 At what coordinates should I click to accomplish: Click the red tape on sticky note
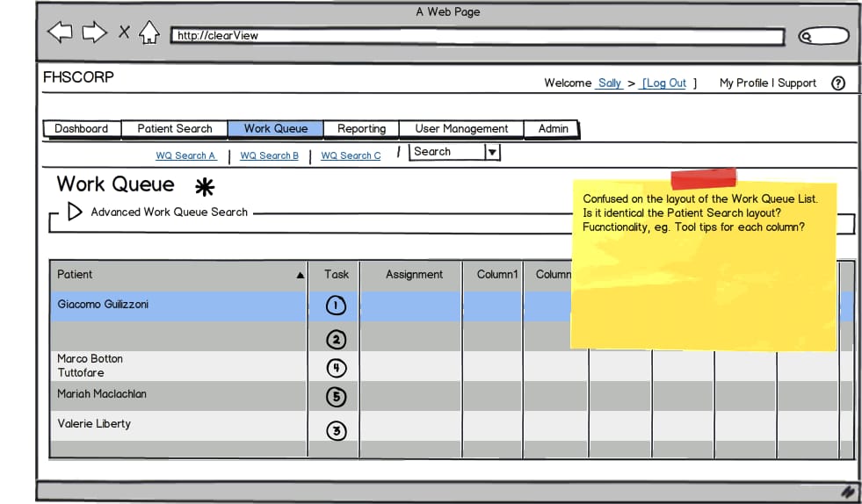tap(703, 179)
